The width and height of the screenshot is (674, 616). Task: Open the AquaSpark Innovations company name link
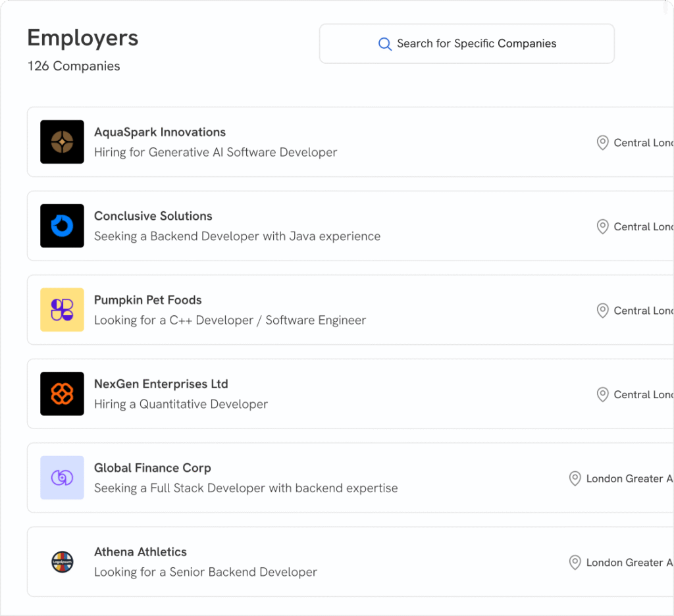coord(160,132)
